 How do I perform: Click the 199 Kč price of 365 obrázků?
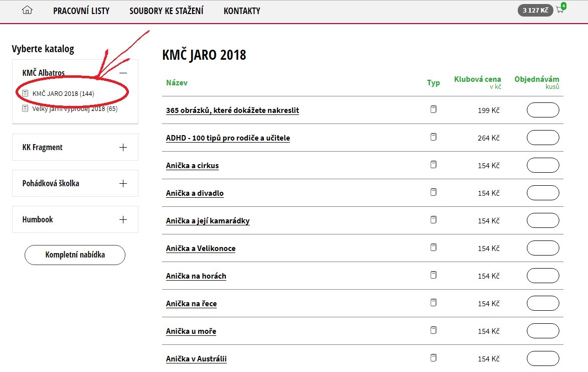coord(489,110)
